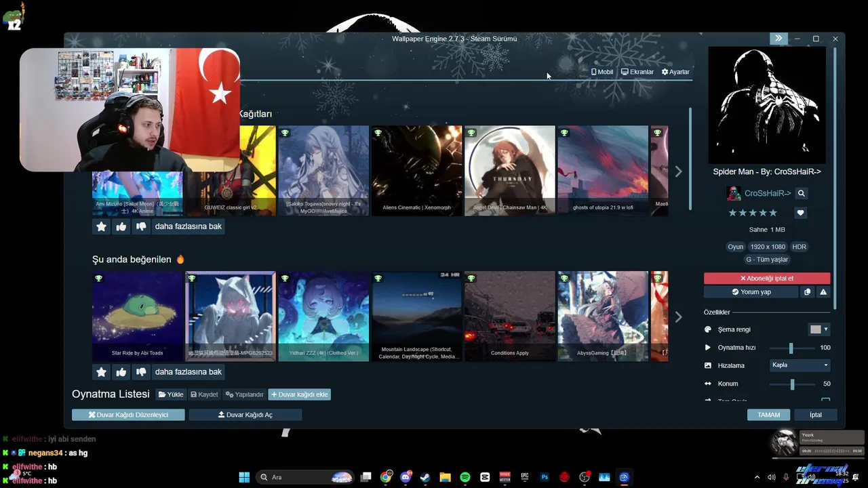Click the red Aboneliği iptal et button

(x=767, y=279)
